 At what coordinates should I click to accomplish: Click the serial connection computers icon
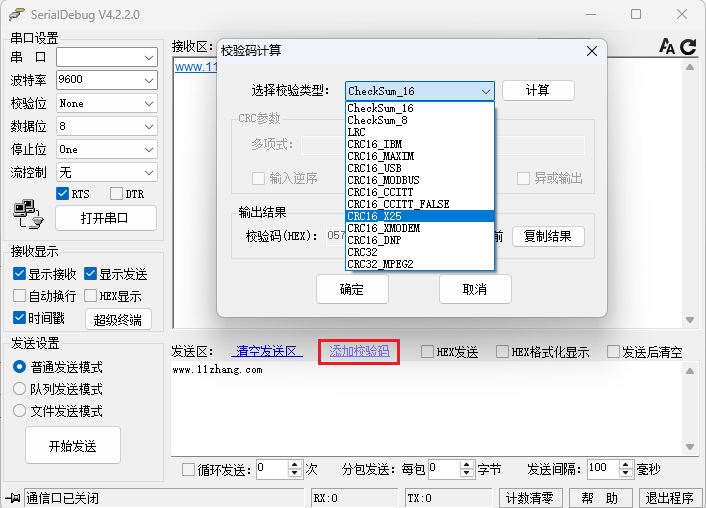(x=28, y=213)
